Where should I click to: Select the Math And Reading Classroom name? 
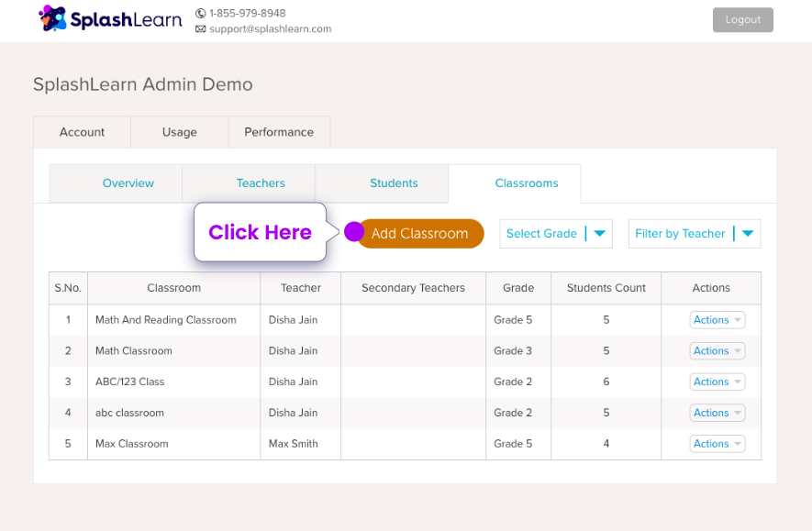(x=166, y=320)
